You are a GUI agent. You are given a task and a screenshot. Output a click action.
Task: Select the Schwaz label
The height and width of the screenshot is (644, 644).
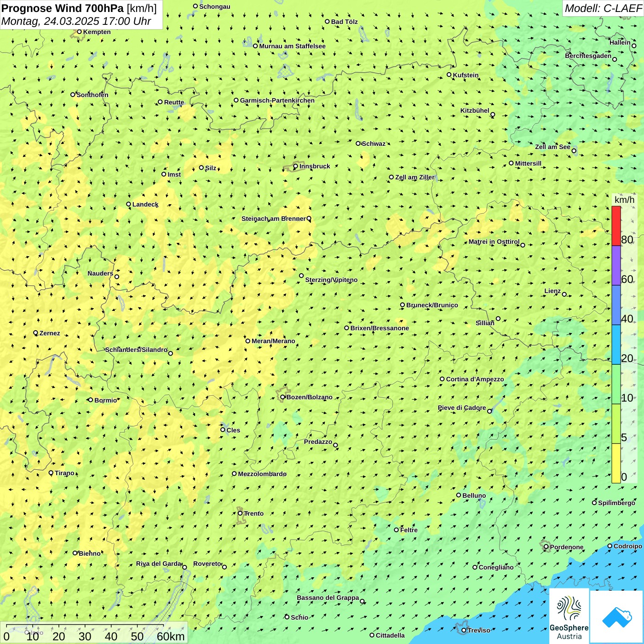tap(374, 144)
